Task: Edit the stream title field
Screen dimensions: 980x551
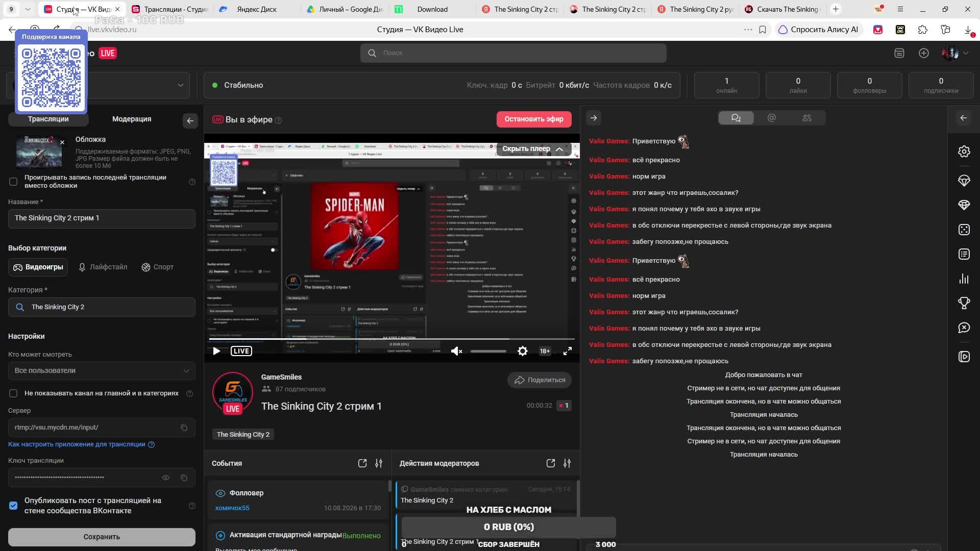Action: (x=102, y=218)
